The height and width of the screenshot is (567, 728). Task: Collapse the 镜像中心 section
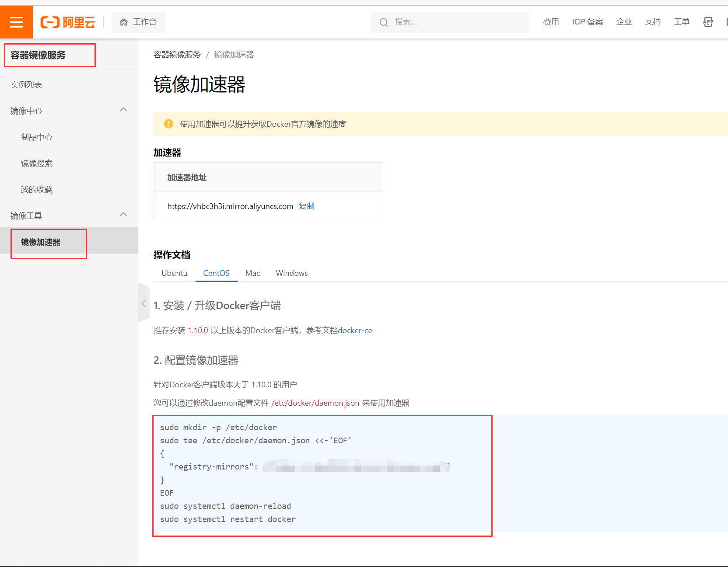click(124, 110)
